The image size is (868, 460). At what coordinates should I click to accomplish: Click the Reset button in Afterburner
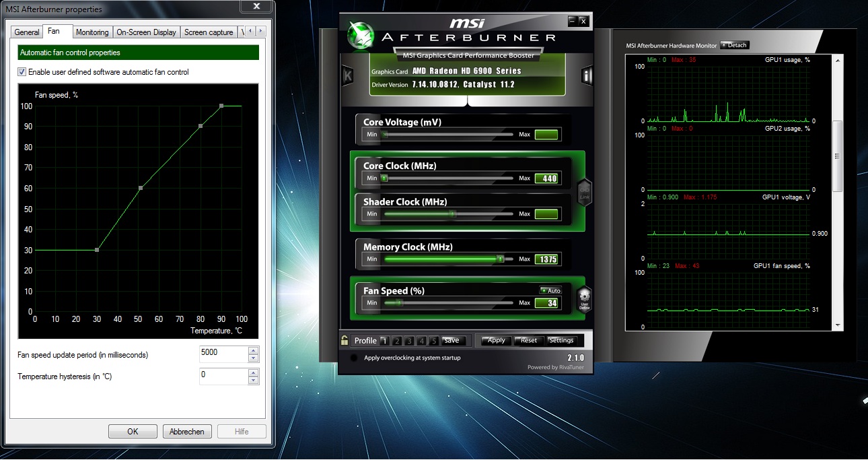tap(529, 340)
